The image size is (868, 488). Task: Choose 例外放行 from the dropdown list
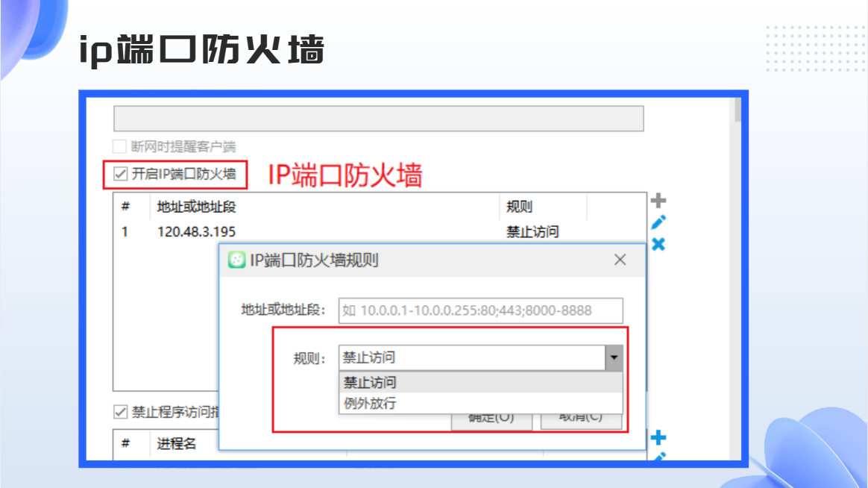(480, 403)
